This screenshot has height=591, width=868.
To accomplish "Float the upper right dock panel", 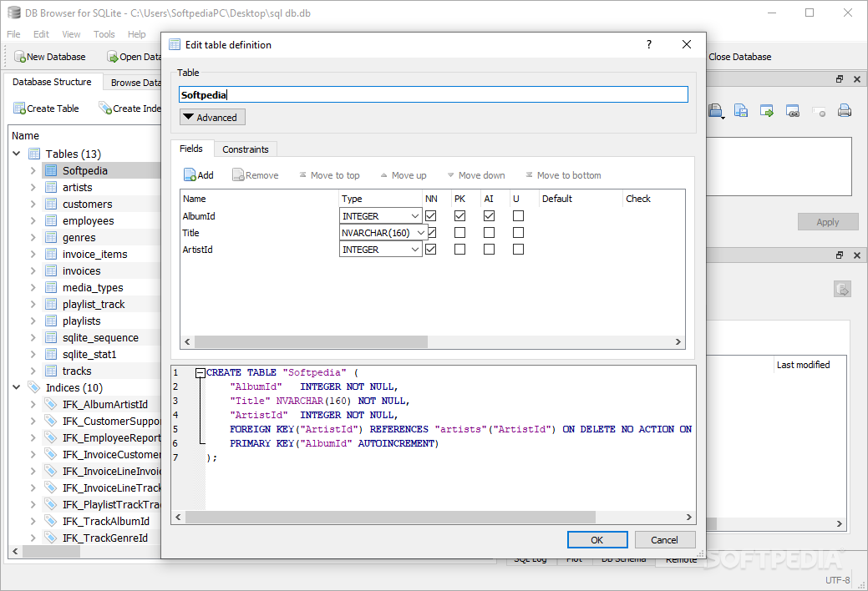I will point(840,79).
